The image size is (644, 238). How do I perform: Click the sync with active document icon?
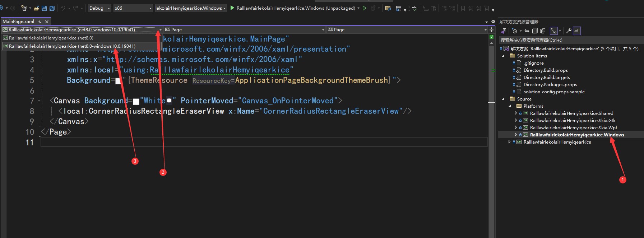pos(527,31)
